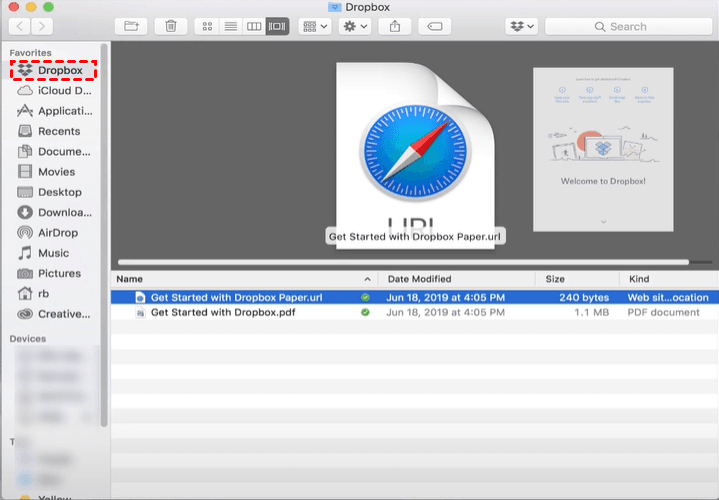Switch to icon view
Screen dimensions: 719x500
tap(207, 26)
